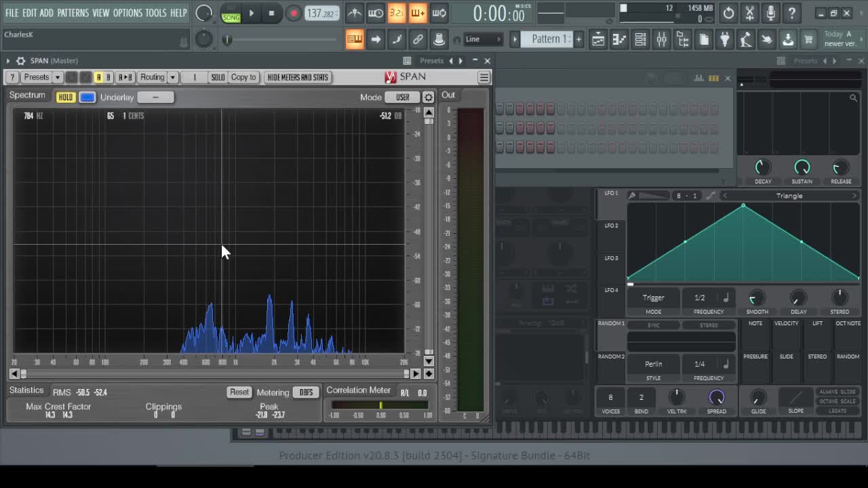Open the Perlin style selector
This screenshot has width=868, height=488.
653,364
